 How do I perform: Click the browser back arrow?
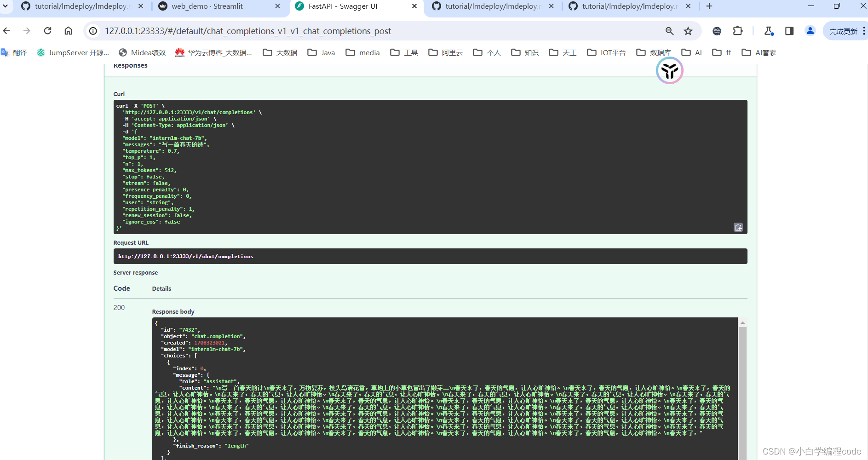[6, 31]
